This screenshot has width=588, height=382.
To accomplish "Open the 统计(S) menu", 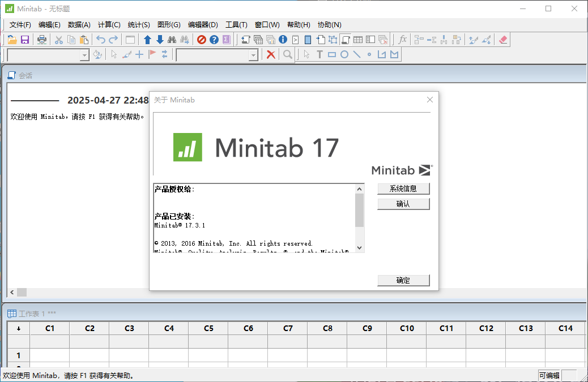I will 139,25.
